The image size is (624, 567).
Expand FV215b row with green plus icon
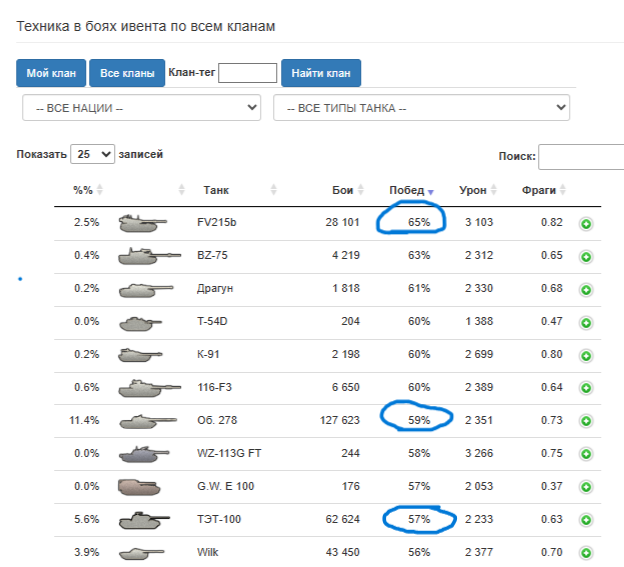586,223
